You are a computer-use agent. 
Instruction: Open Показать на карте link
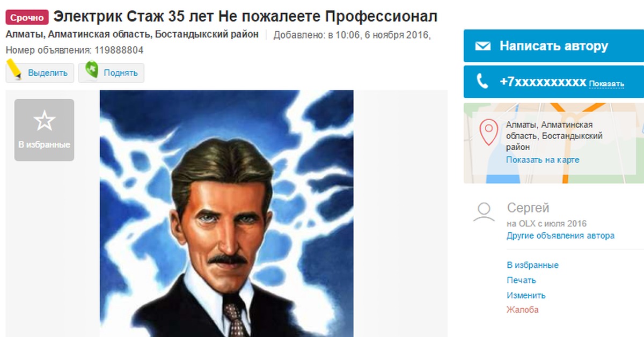pyautogui.click(x=543, y=160)
